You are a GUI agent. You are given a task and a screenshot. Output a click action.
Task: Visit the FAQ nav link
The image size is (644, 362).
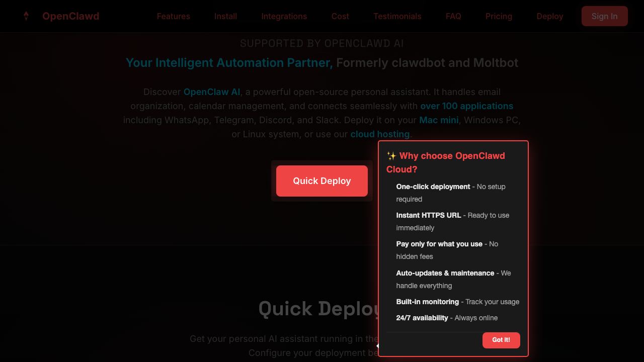(x=453, y=16)
